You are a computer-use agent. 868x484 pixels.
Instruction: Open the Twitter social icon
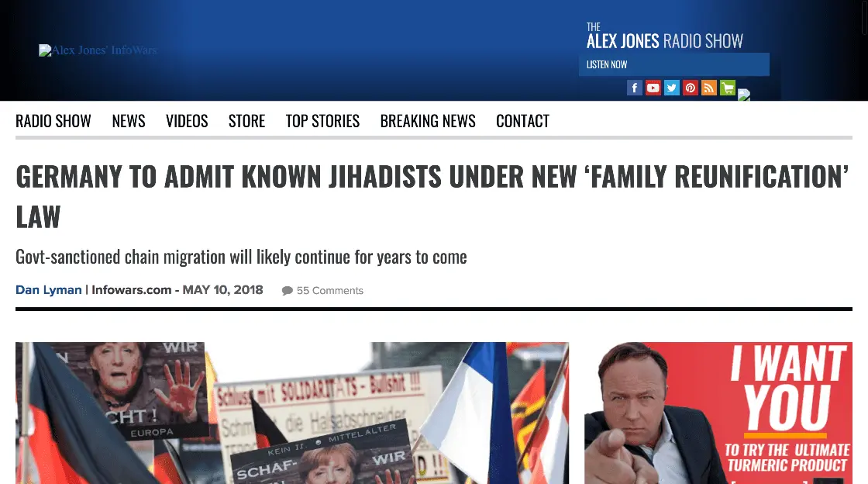[x=671, y=88]
